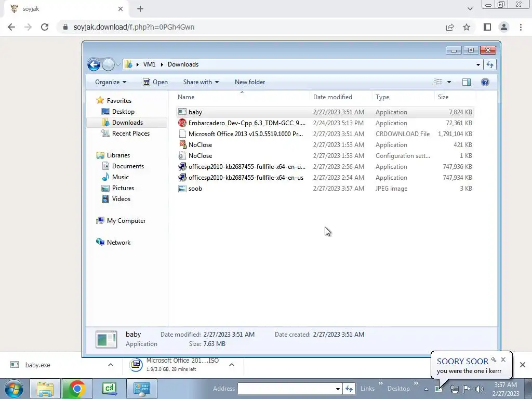Expand the address bar history dropdown
This screenshot has height=399, width=532.
pyautogui.click(x=478, y=64)
